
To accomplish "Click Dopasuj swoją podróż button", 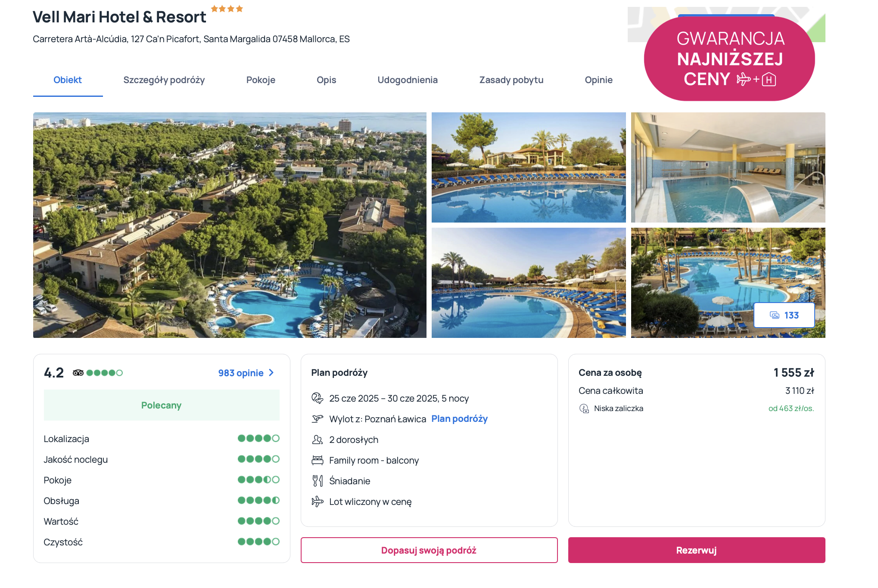I will [x=429, y=550].
